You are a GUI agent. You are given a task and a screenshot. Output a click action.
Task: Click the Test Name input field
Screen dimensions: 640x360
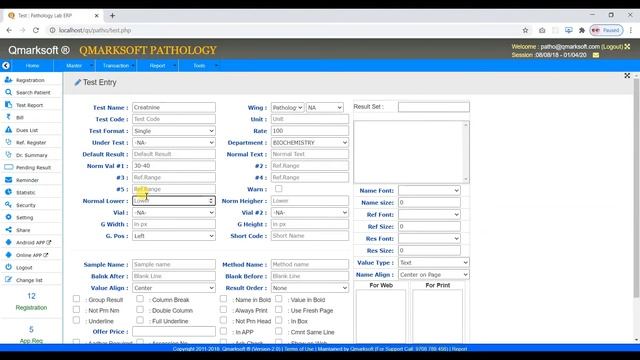click(173, 107)
